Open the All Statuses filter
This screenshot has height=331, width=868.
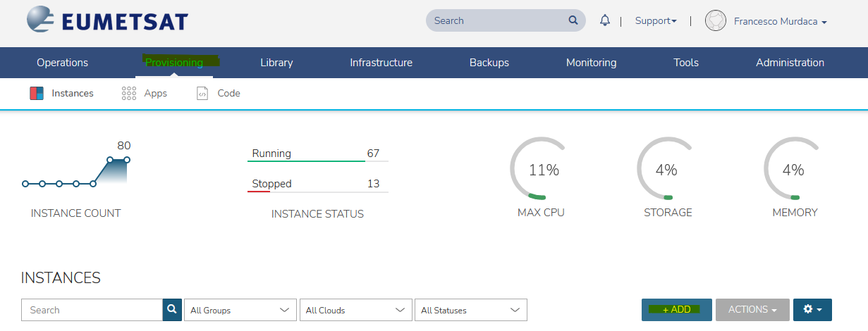coord(470,310)
